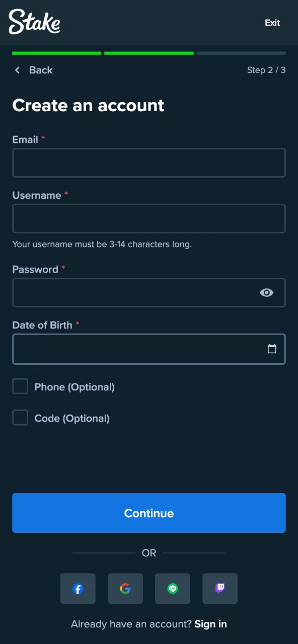The width and height of the screenshot is (298, 644).
Task: Open the date picker calendar icon
Action: (272, 349)
